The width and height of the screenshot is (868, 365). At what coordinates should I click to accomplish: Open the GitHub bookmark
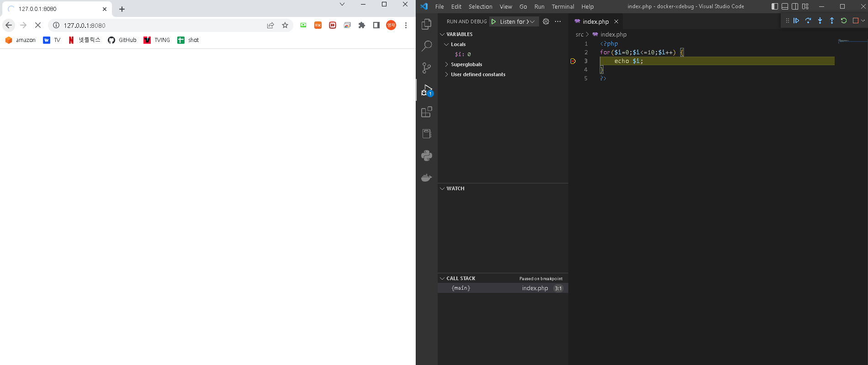pyautogui.click(x=122, y=40)
